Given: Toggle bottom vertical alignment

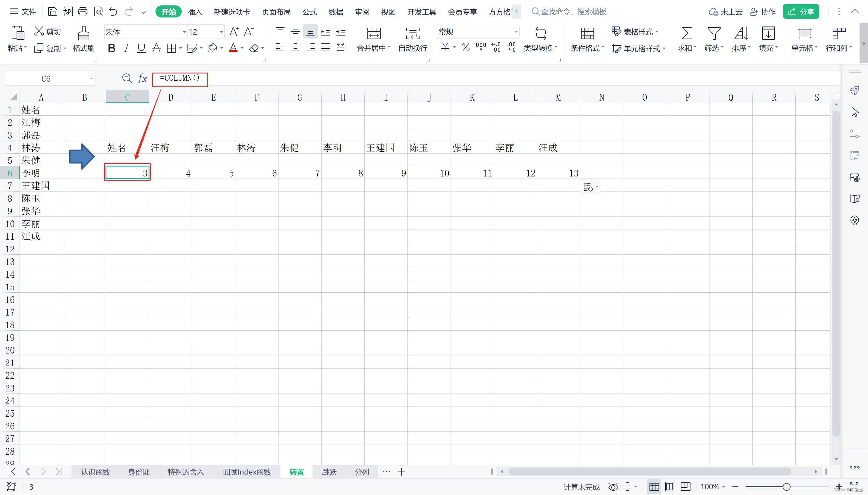Looking at the screenshot, I should click(x=310, y=32).
